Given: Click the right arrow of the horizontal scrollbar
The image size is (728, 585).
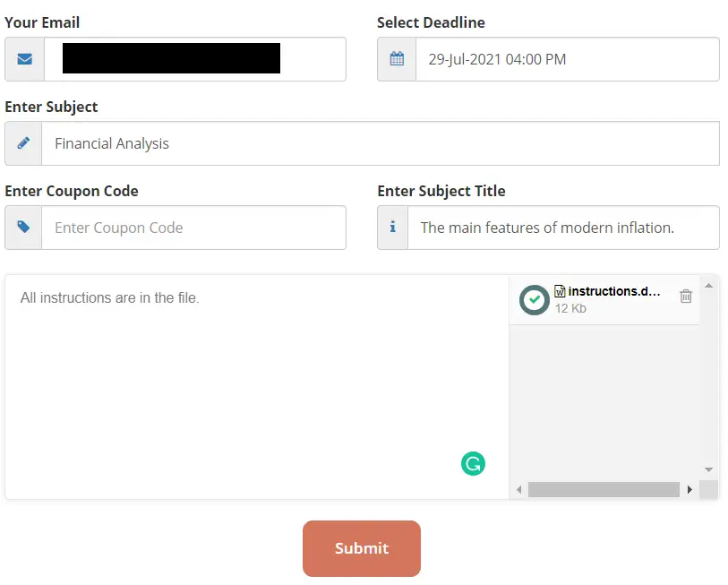Looking at the screenshot, I should click(689, 489).
